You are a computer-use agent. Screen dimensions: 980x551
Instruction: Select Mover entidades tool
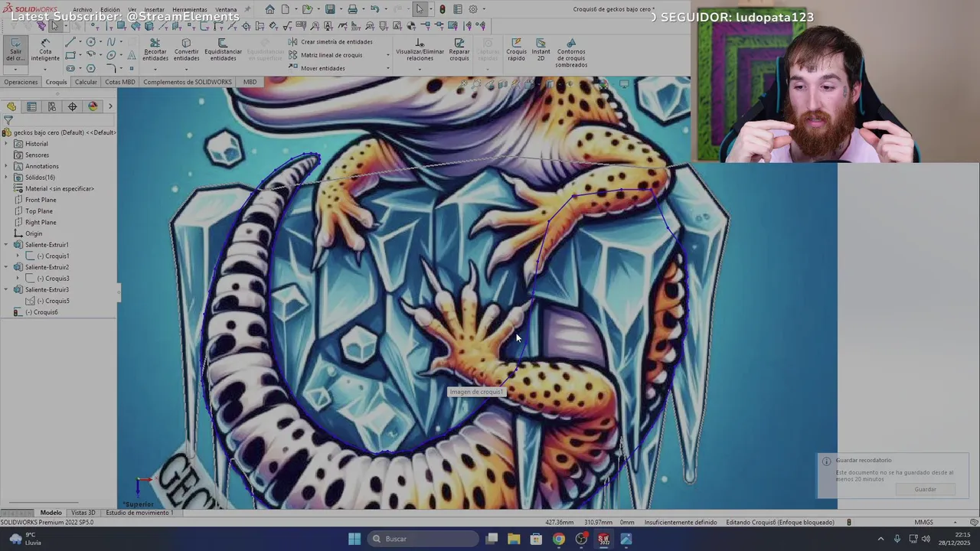click(317, 68)
